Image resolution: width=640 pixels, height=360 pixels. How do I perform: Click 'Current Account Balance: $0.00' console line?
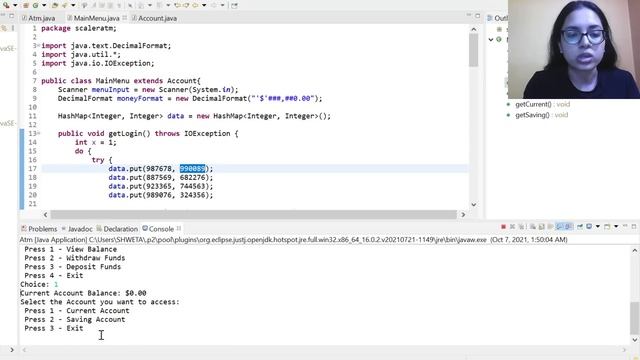pyautogui.click(x=83, y=293)
